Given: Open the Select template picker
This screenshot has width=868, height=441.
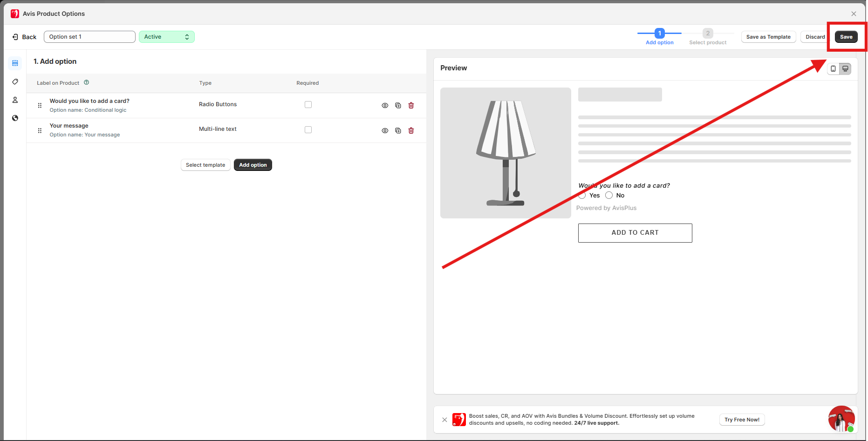Looking at the screenshot, I should (205, 165).
